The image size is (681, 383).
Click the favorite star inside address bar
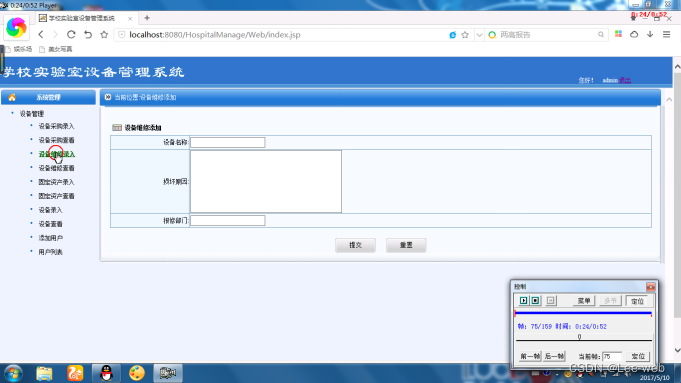(465, 35)
